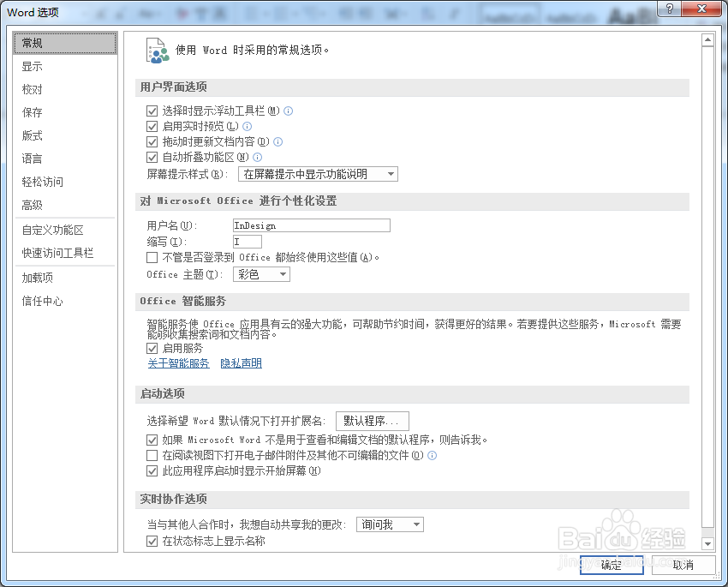Click scrollbar down arrow
728x587 pixels.
pos(707,543)
